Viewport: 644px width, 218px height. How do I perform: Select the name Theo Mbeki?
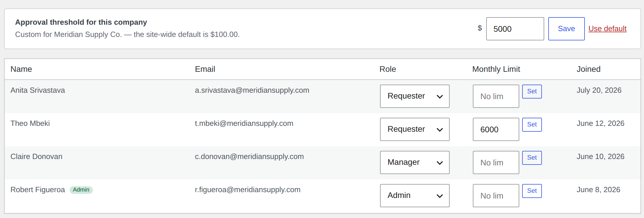[30, 124]
